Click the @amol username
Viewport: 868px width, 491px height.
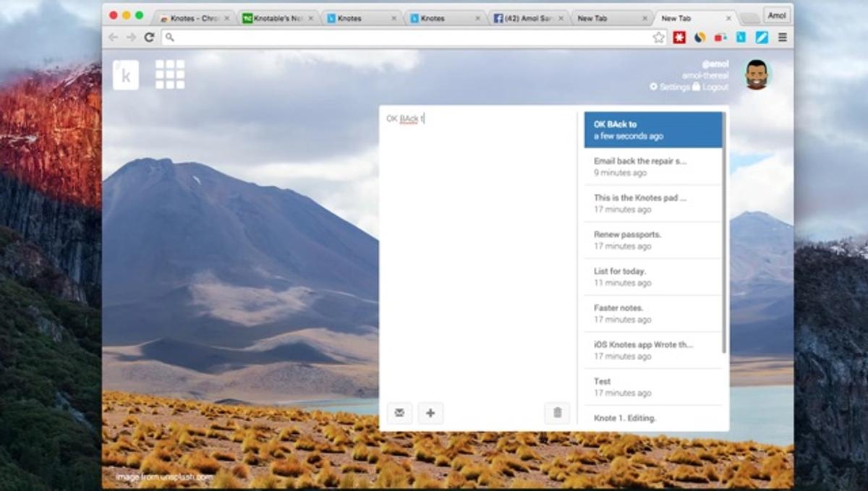(715, 64)
